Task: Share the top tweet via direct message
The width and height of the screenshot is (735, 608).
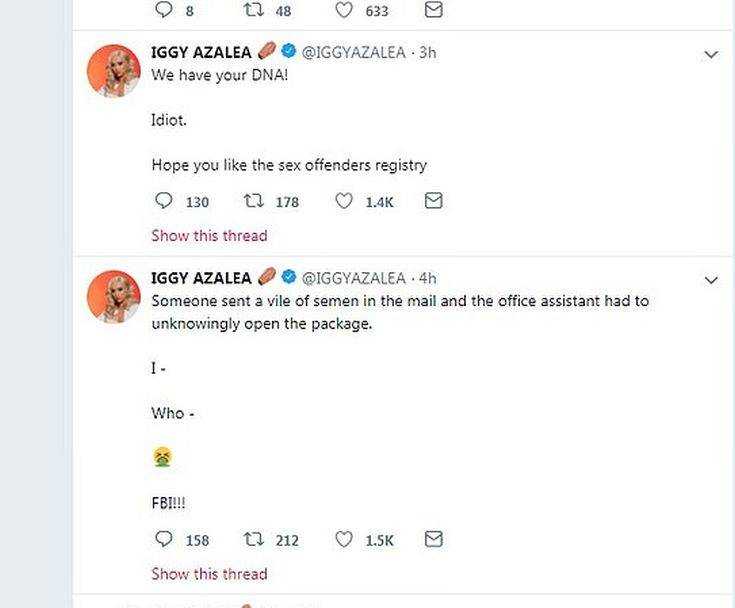Action: (x=433, y=10)
